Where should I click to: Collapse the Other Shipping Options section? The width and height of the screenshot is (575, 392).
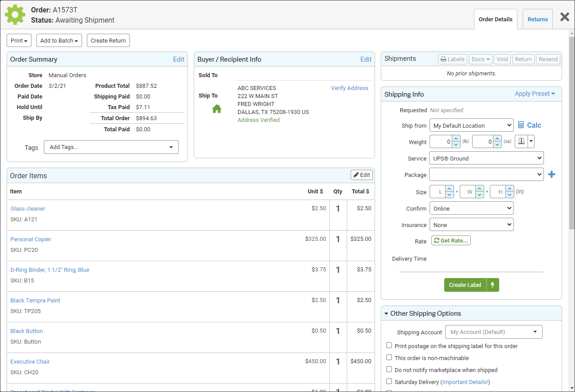tap(386, 314)
